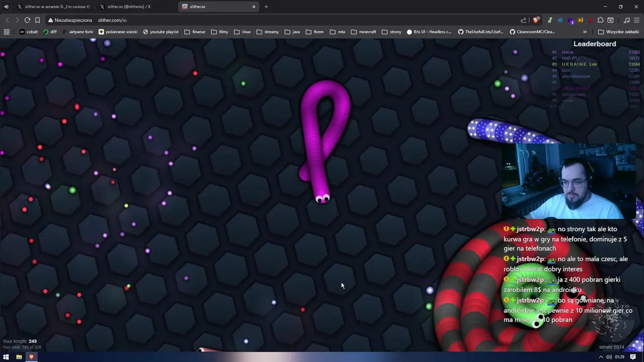Click the green music note extension icon
Viewport: 644px width, 362px height.
pos(550,20)
